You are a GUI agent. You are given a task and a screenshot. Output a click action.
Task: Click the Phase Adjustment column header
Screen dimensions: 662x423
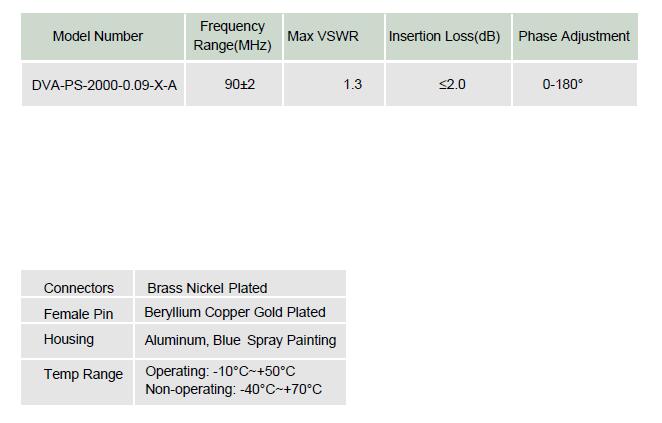[x=575, y=36]
